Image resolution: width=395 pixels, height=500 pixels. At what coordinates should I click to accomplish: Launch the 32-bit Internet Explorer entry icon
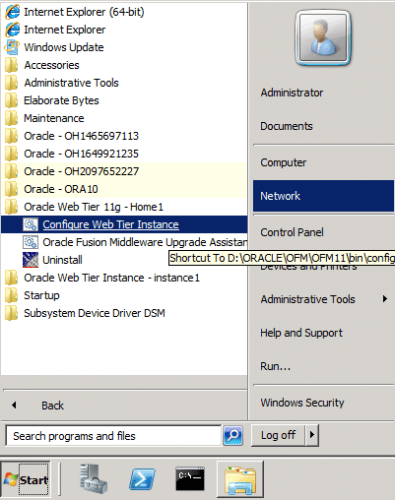click(x=12, y=30)
